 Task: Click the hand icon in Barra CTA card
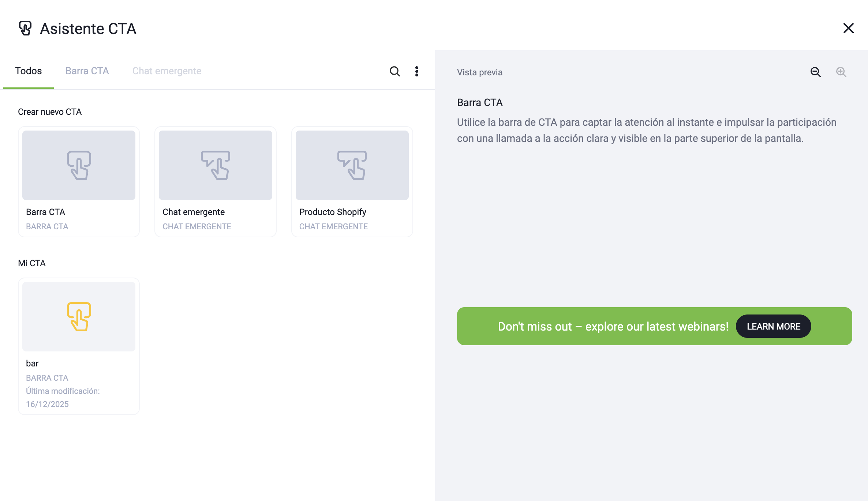79,165
